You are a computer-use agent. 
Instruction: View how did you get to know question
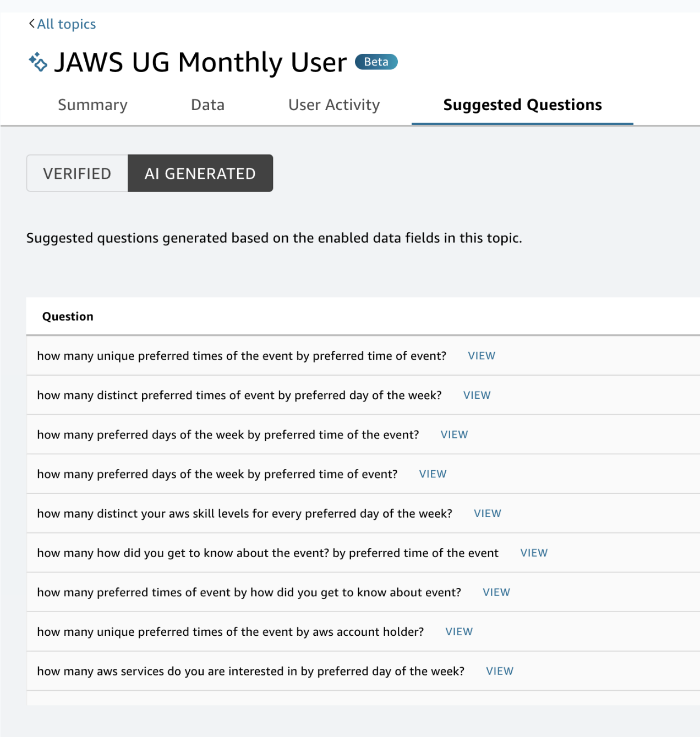534,553
